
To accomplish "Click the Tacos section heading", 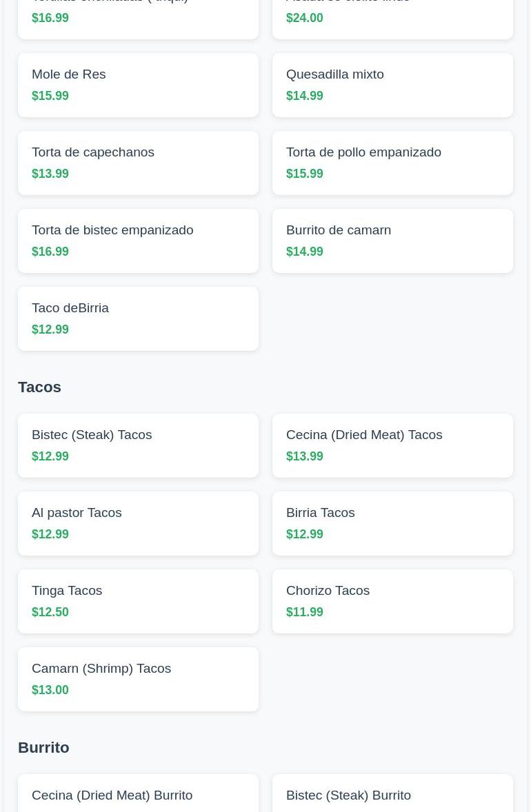I will 39,387.
